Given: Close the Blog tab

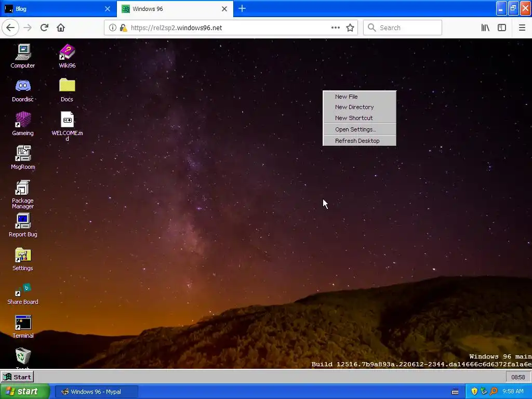Looking at the screenshot, I should point(108,9).
